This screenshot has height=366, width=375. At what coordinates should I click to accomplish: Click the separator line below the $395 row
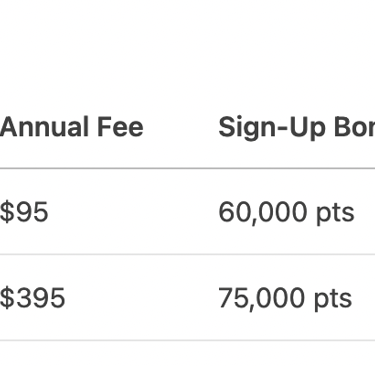point(187,340)
